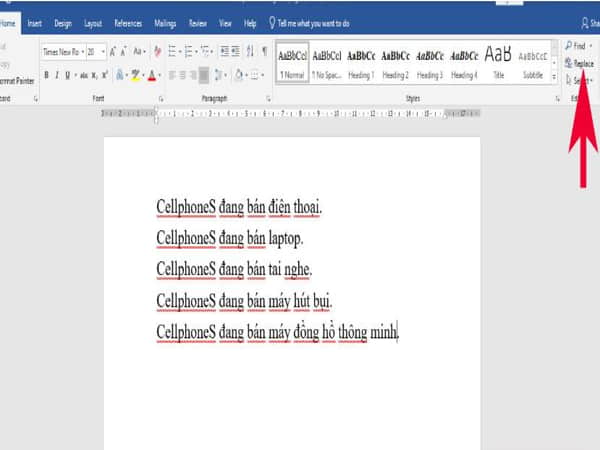The image size is (600, 450).
Task: Apply a Multilevel List
Action: [205, 51]
